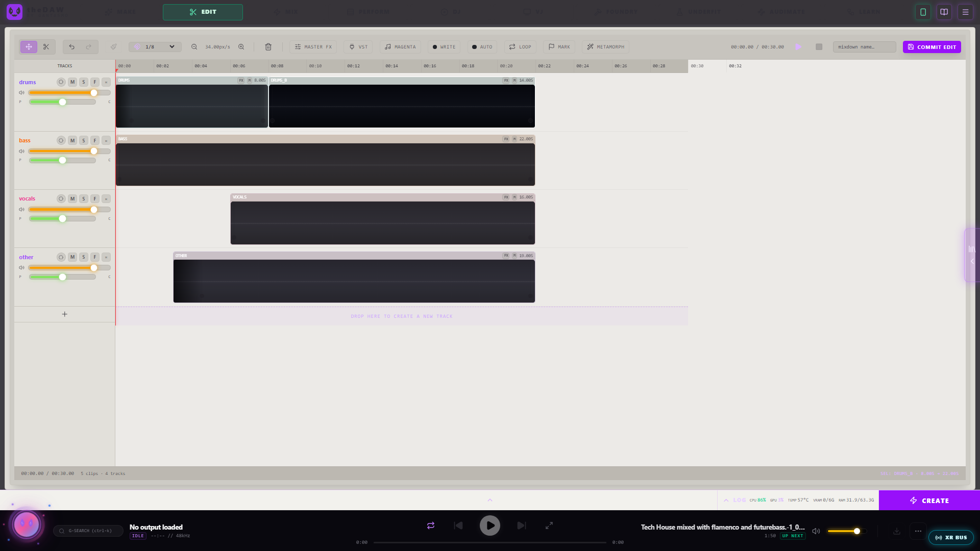The image size is (980, 551).
Task: Click the G-SEARCH field
Action: click(88, 531)
